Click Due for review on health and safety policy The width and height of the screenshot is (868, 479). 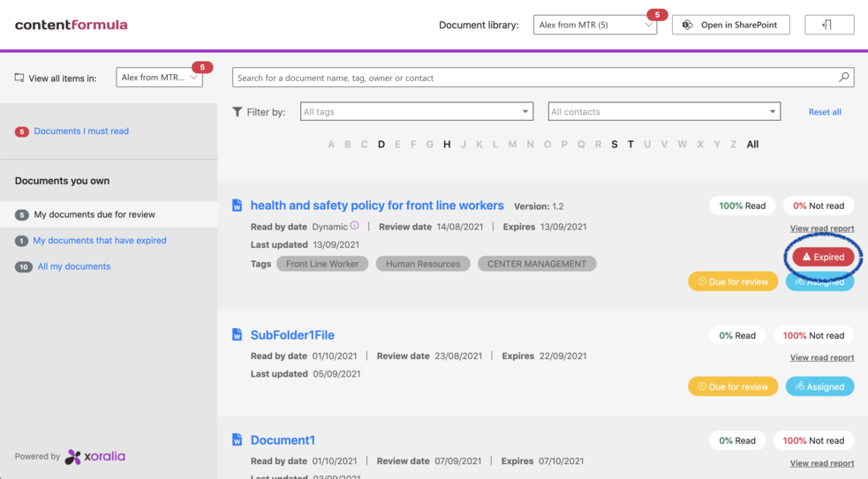click(x=733, y=281)
